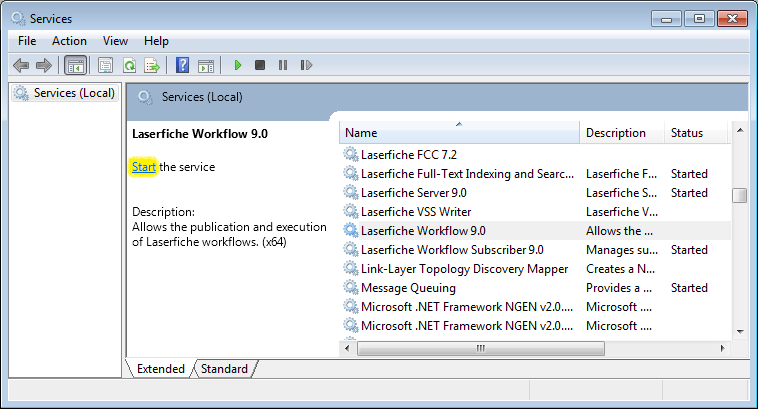Sort services by the Name column header

(x=460, y=133)
